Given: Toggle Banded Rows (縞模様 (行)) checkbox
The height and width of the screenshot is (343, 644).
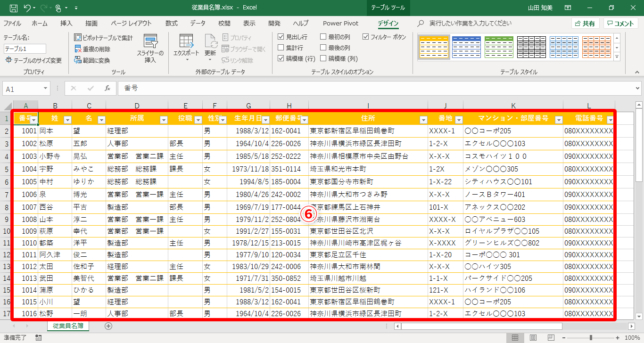Looking at the screenshot, I should (281, 58).
